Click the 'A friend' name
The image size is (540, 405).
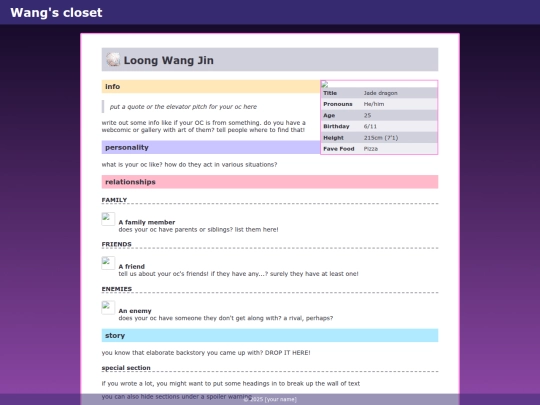tap(132, 267)
